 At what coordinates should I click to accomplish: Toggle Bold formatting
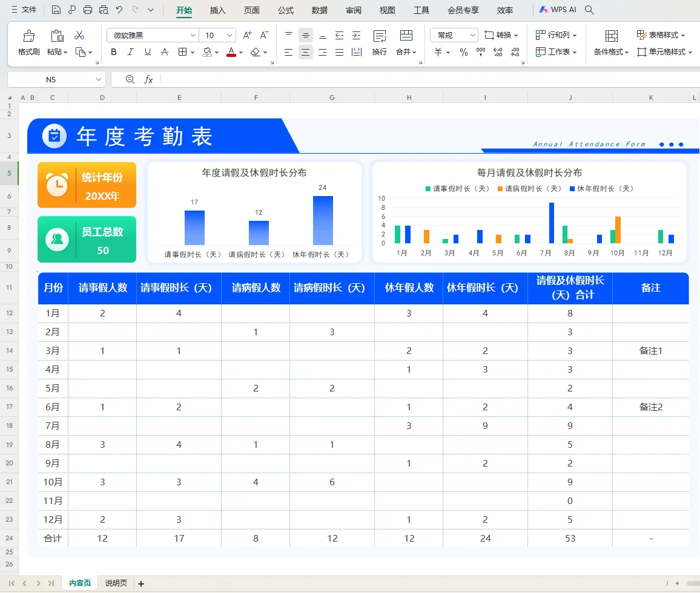pos(114,52)
